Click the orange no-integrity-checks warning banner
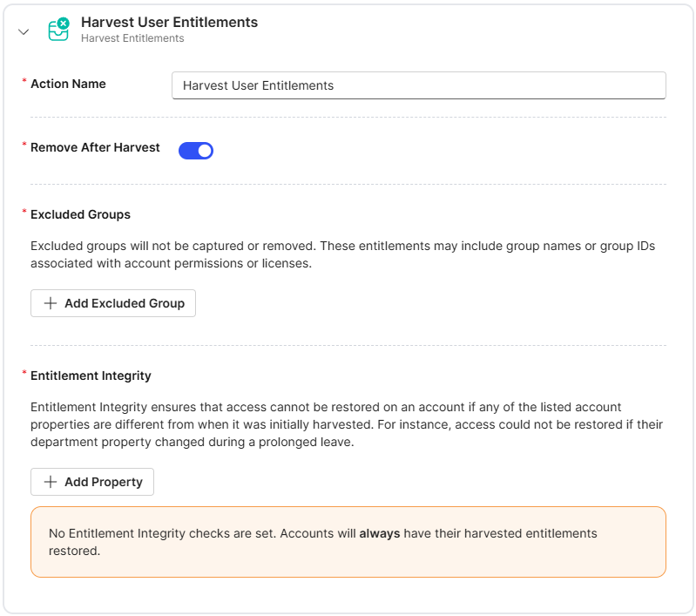696x616 pixels. pos(348,541)
